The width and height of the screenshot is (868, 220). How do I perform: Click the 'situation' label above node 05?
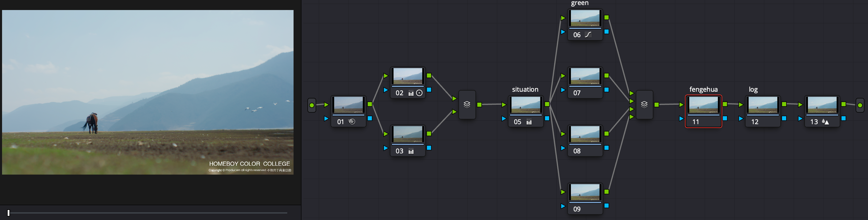tap(525, 89)
